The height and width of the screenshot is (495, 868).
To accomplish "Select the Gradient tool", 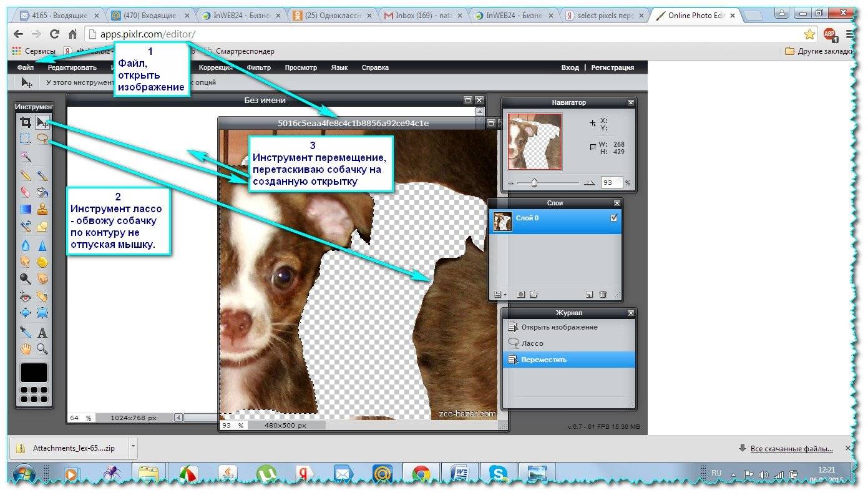I will (26, 209).
